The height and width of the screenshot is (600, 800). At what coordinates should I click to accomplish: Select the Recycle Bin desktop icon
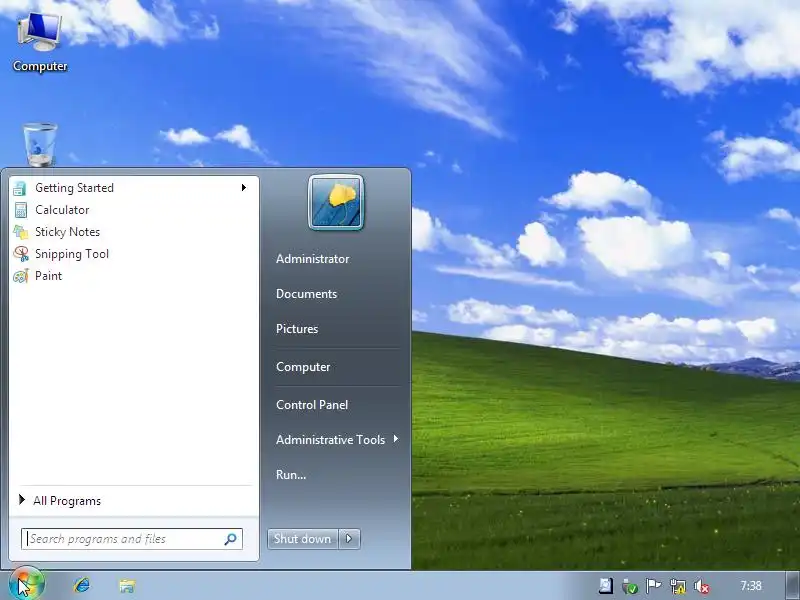tap(40, 144)
